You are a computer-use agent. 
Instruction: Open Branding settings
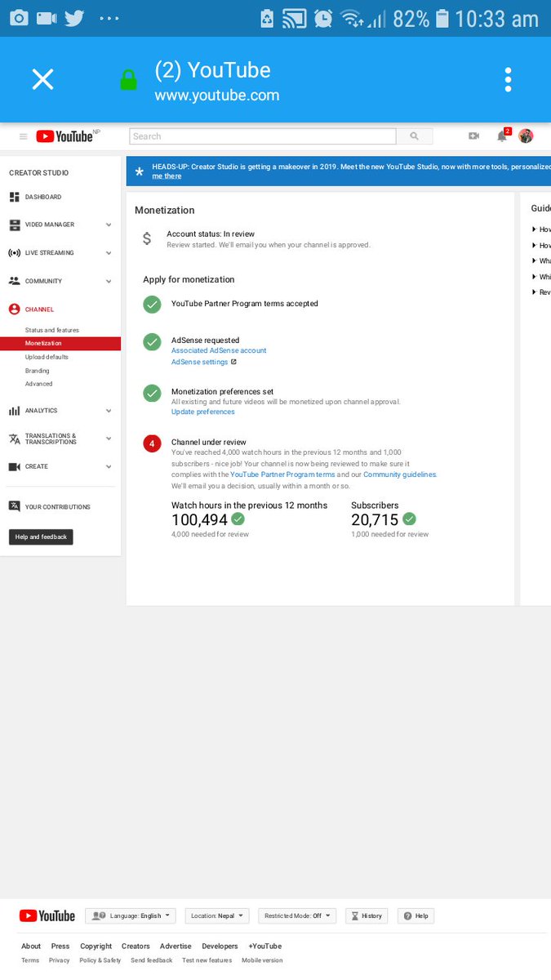[37, 371]
